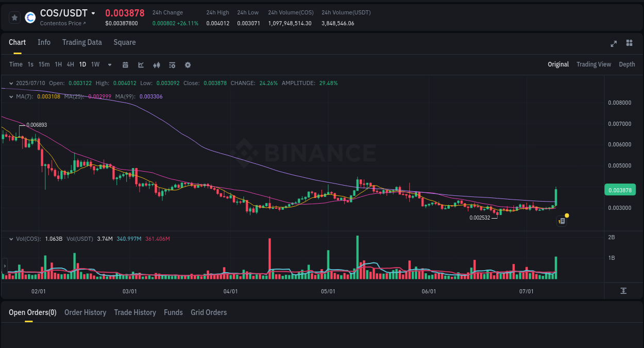The width and height of the screenshot is (644, 348).
Task: Collapse the OHLC data row chevron
Action: [x=11, y=82]
